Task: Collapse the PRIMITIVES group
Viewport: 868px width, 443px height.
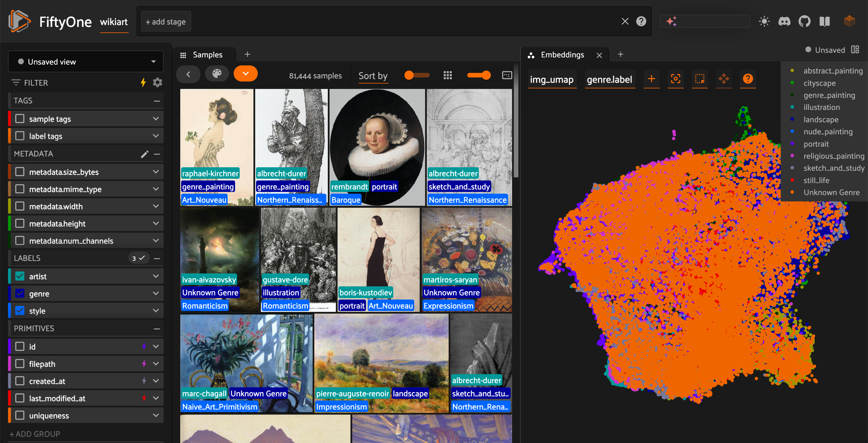Action: click(x=157, y=329)
